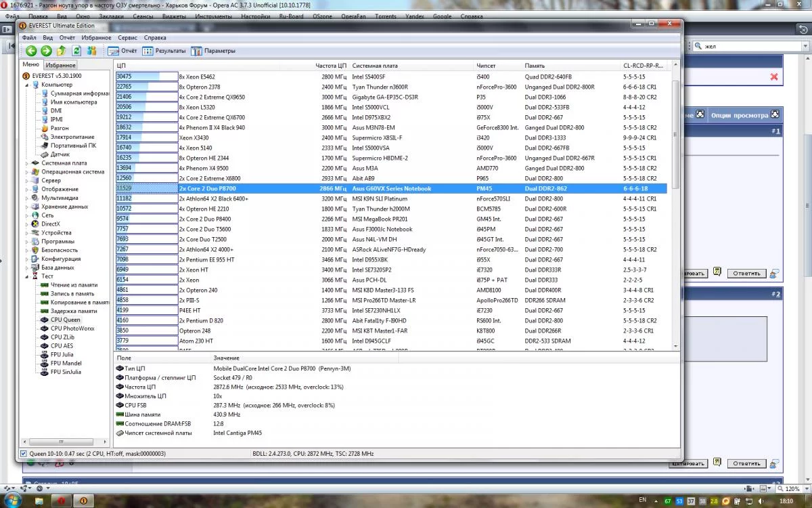Select the EVEREST v5.30.1900 root node
The image size is (812, 508).
pyautogui.click(x=52, y=76)
